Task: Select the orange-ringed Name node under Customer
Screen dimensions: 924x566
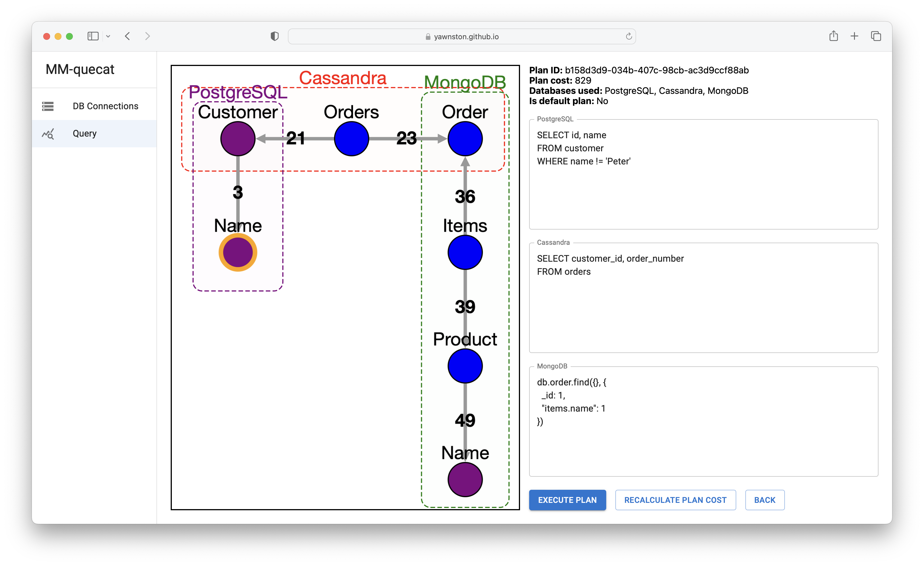Action: click(x=238, y=252)
